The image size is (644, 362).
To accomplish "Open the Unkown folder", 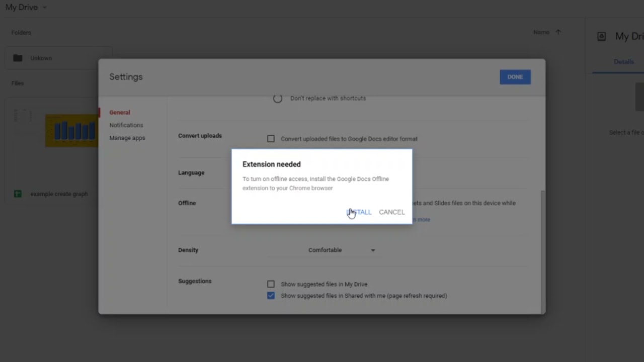I will click(x=58, y=58).
